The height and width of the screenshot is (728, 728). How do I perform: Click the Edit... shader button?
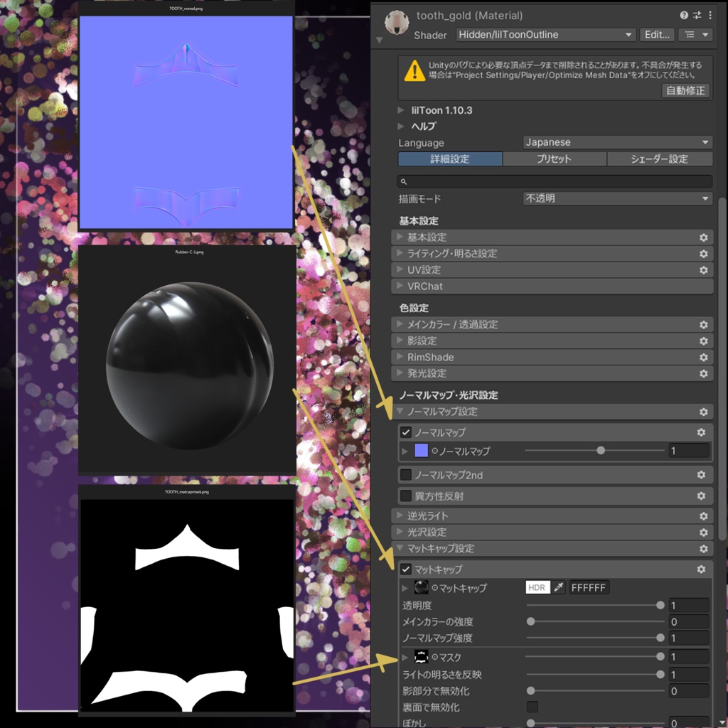pos(657,34)
